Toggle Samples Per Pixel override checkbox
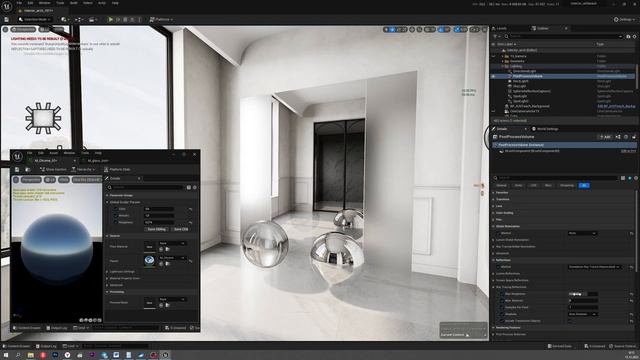This screenshot has height=360, width=640. point(502,307)
